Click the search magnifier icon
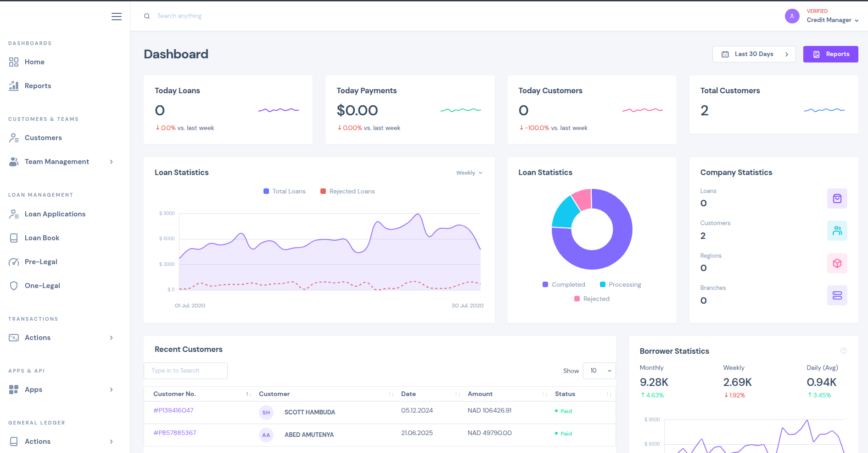868x453 pixels. (147, 16)
